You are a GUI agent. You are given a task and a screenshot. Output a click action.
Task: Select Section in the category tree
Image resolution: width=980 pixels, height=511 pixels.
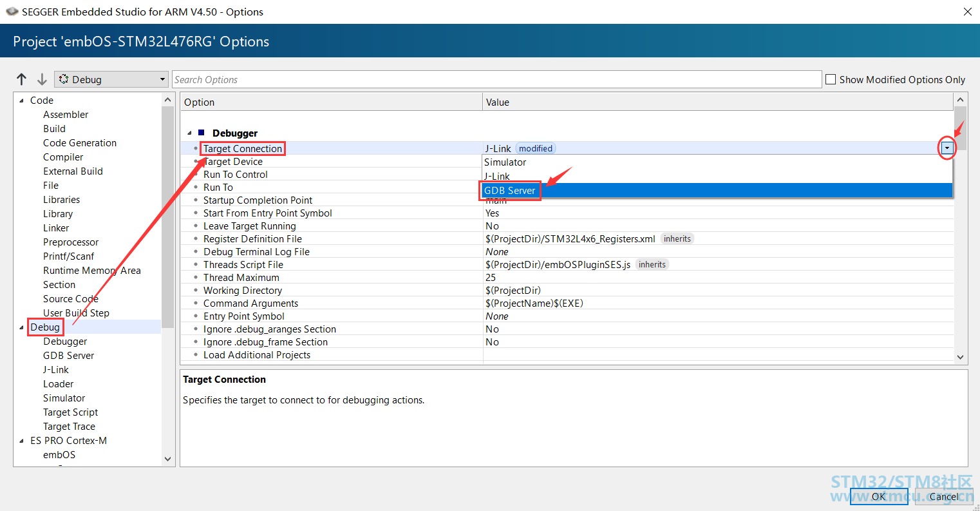click(x=59, y=285)
